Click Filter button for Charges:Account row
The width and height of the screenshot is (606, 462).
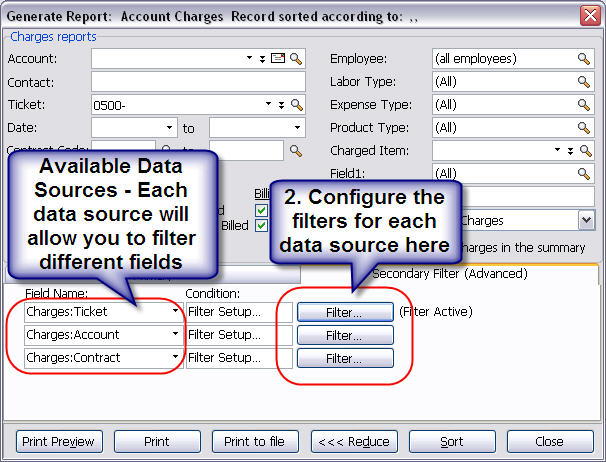344,335
